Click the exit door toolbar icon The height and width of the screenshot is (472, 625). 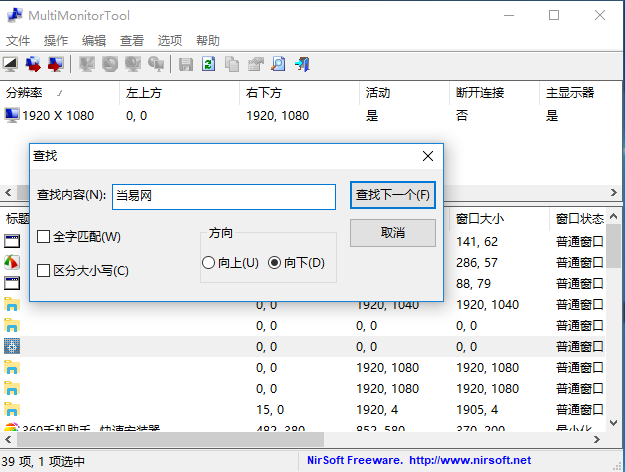point(301,64)
